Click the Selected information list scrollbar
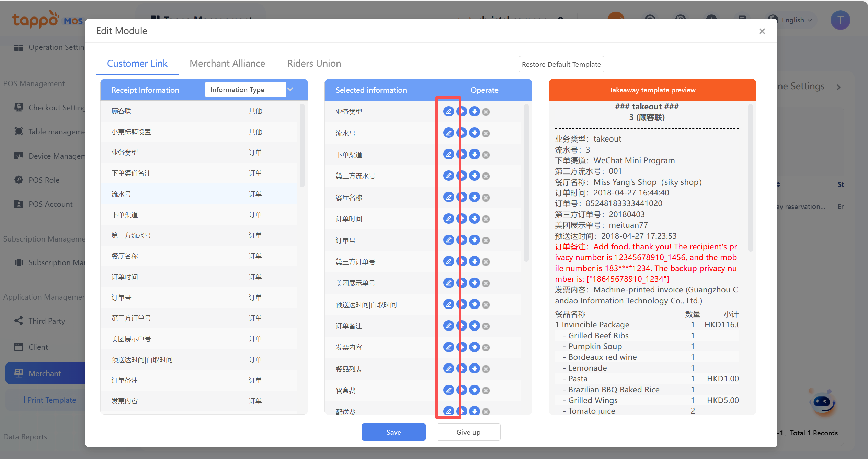 [x=526, y=182]
